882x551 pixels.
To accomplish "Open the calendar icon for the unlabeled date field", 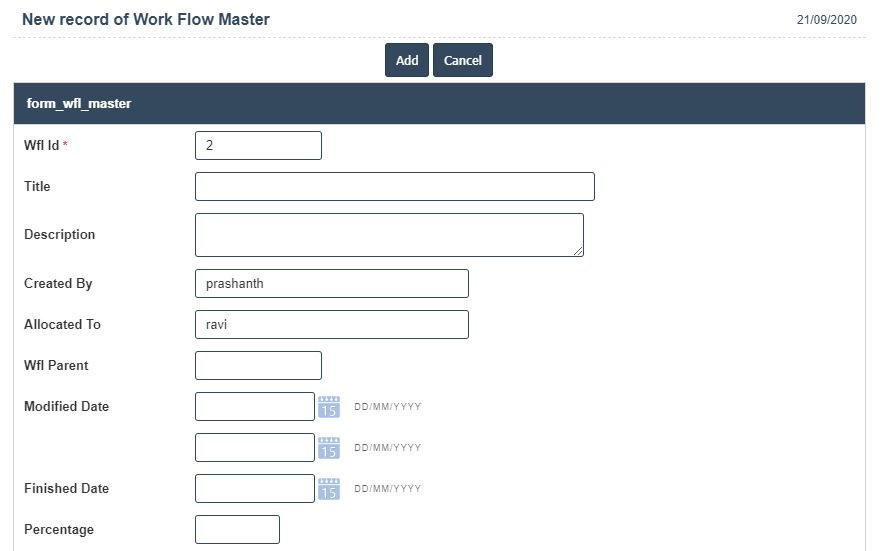I will [x=329, y=448].
